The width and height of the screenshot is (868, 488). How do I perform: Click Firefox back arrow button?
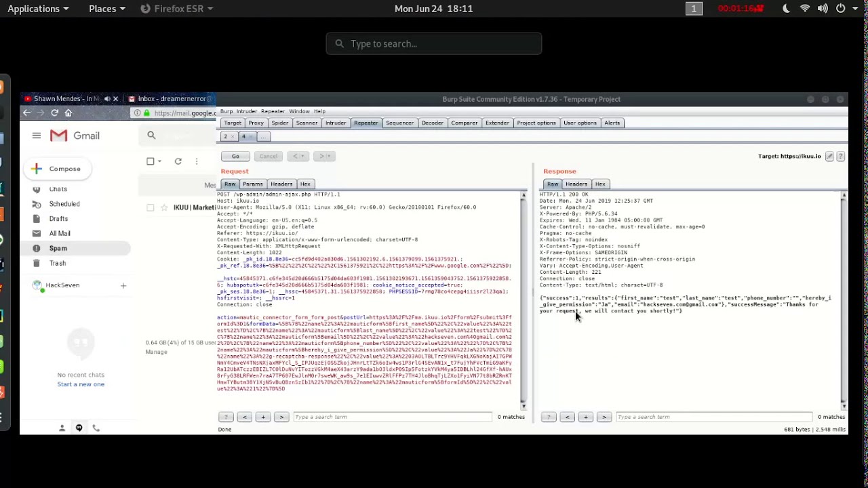coord(26,113)
